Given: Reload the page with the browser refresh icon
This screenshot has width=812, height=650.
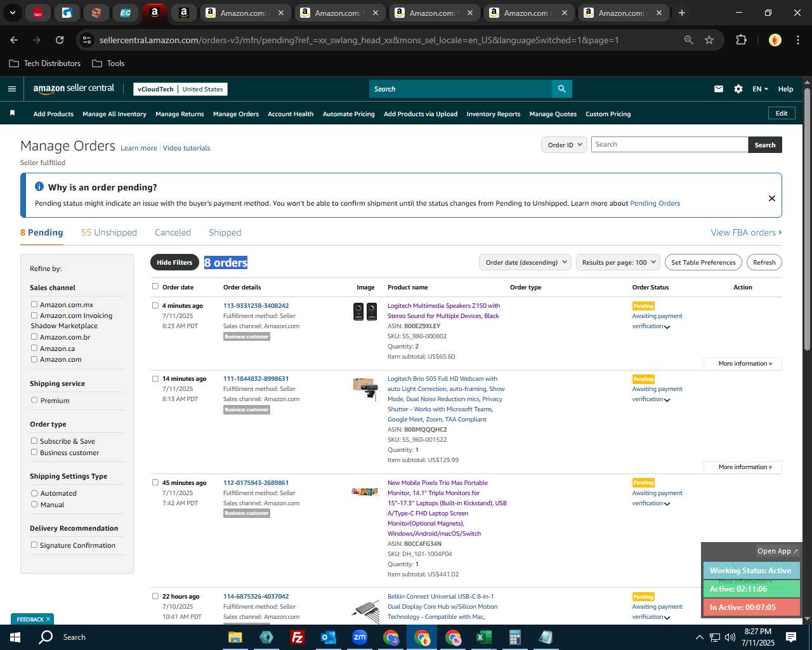Looking at the screenshot, I should click(60, 40).
